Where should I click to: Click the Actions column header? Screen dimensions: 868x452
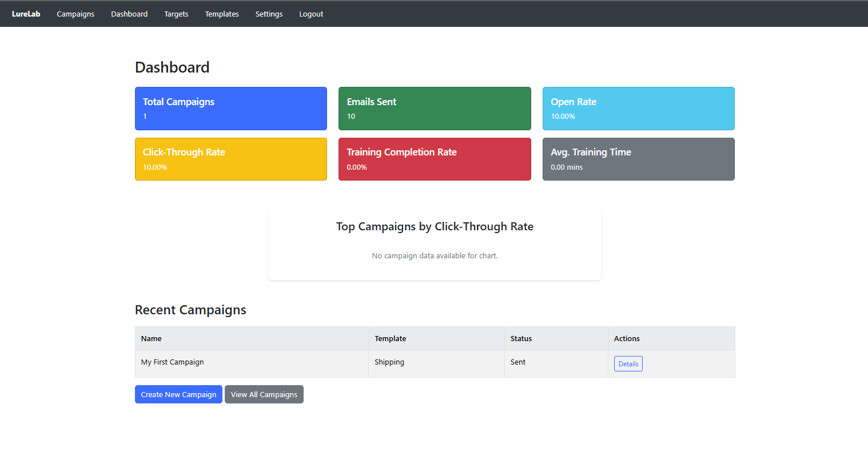pos(671,338)
